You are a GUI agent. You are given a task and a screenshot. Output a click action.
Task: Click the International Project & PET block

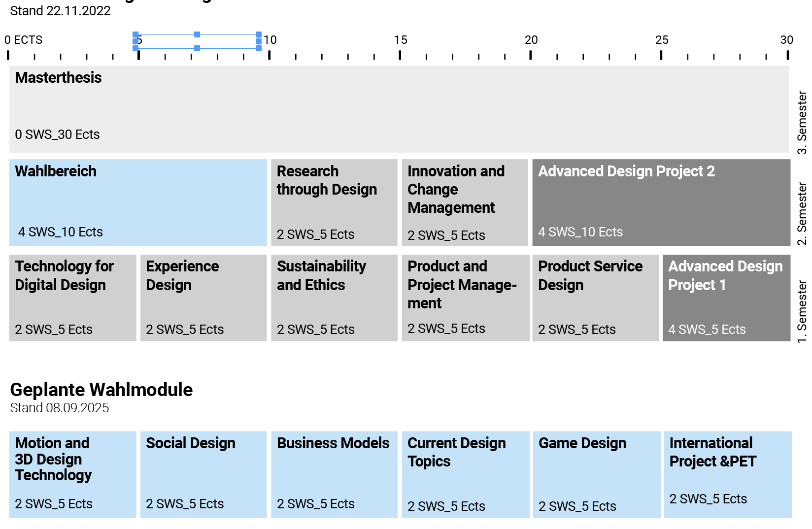(727, 474)
